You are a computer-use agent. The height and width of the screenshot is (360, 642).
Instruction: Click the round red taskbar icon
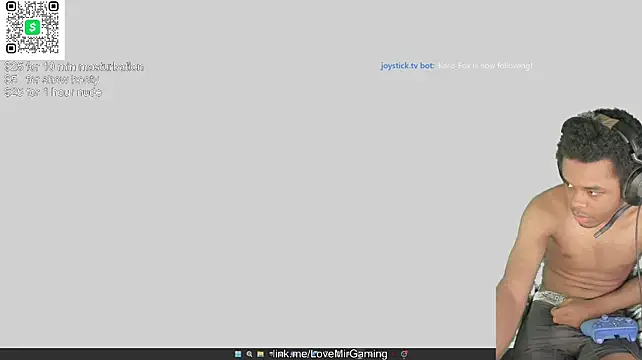(x=404, y=354)
